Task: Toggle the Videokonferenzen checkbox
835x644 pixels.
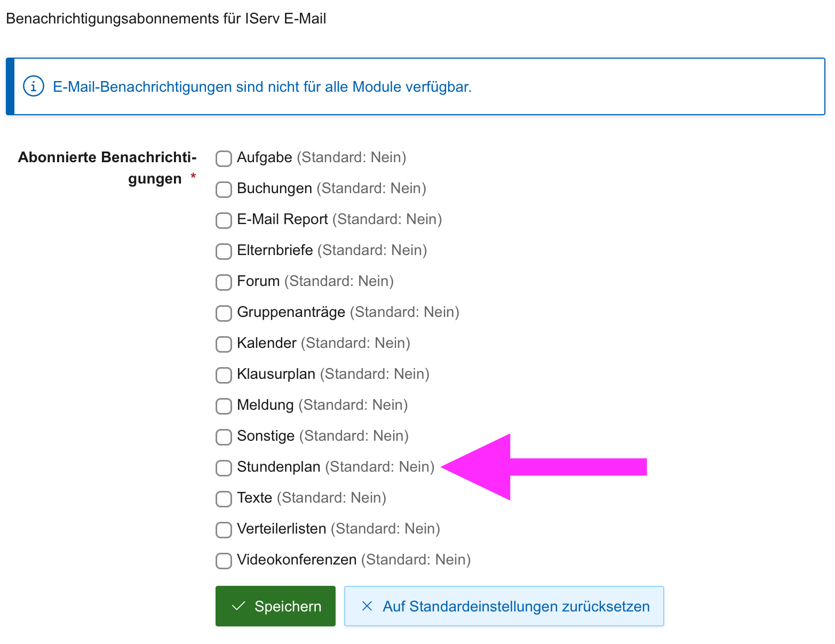Action: point(224,561)
